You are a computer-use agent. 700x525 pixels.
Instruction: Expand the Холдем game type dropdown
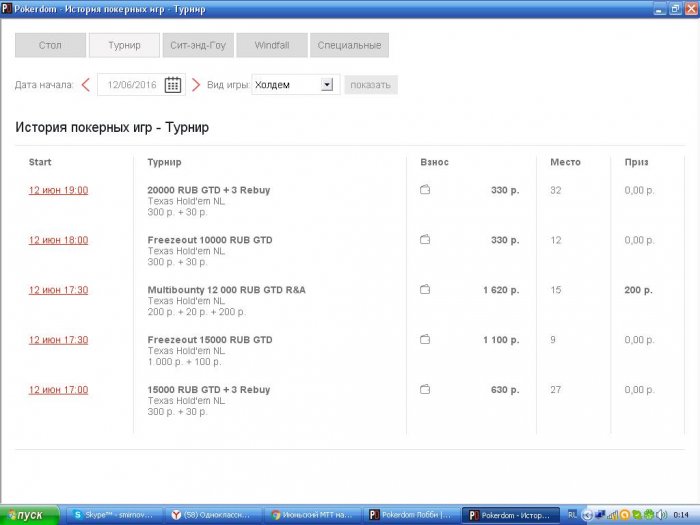click(x=327, y=84)
